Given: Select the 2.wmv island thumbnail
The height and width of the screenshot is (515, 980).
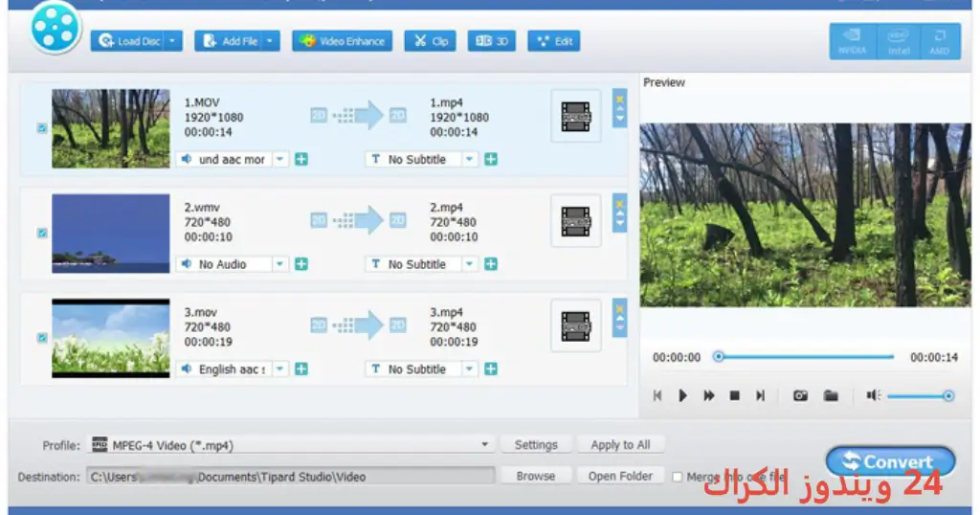Looking at the screenshot, I should coord(111,234).
